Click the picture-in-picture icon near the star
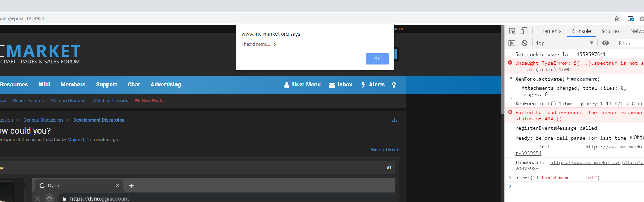The image size is (644, 202). click(631, 18)
